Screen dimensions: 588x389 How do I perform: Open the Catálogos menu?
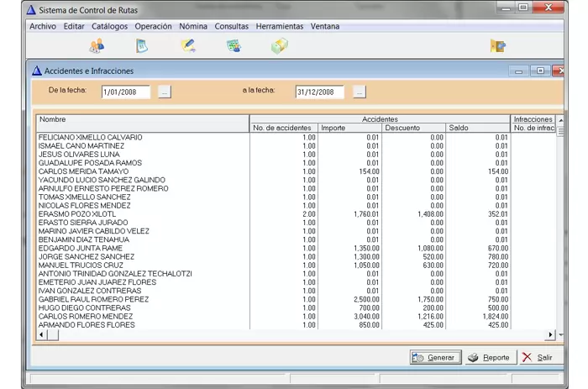[110, 26]
